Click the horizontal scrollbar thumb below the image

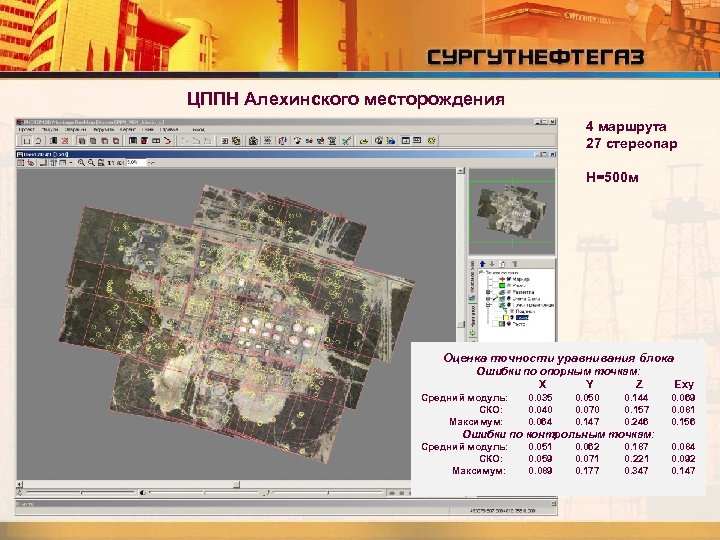coord(236,484)
